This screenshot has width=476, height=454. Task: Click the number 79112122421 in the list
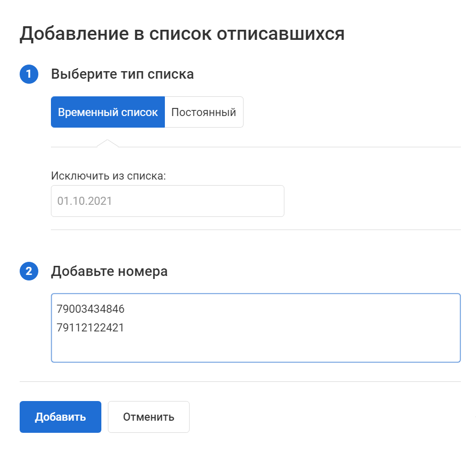(x=91, y=328)
